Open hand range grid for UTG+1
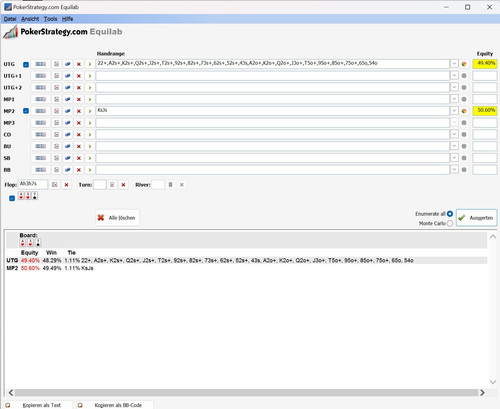This screenshot has width=500, height=409. 41,76
